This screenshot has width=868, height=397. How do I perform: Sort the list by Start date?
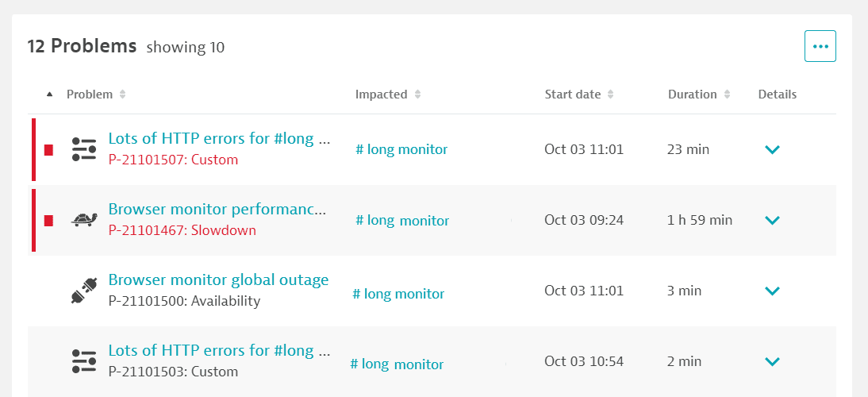tap(579, 94)
